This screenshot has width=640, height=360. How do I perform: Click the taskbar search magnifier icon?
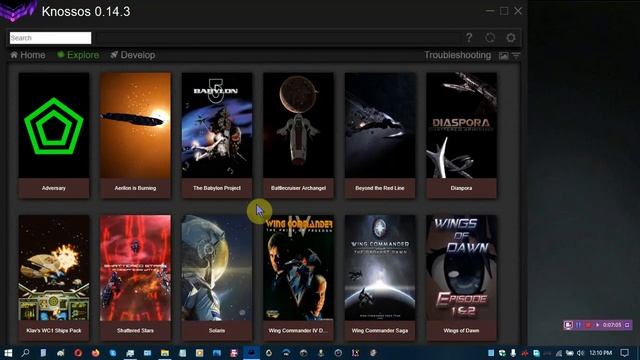point(25,353)
